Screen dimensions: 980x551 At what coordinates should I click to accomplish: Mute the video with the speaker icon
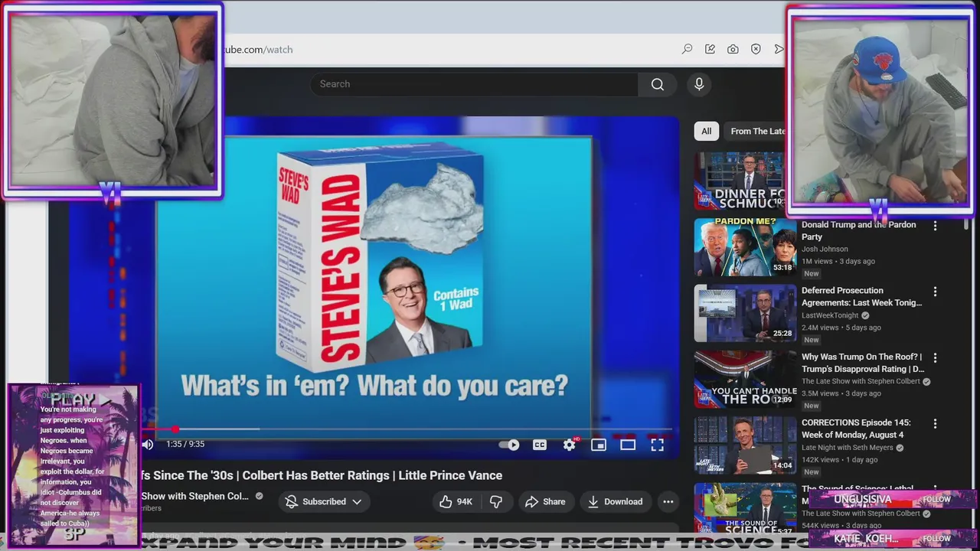[148, 445]
